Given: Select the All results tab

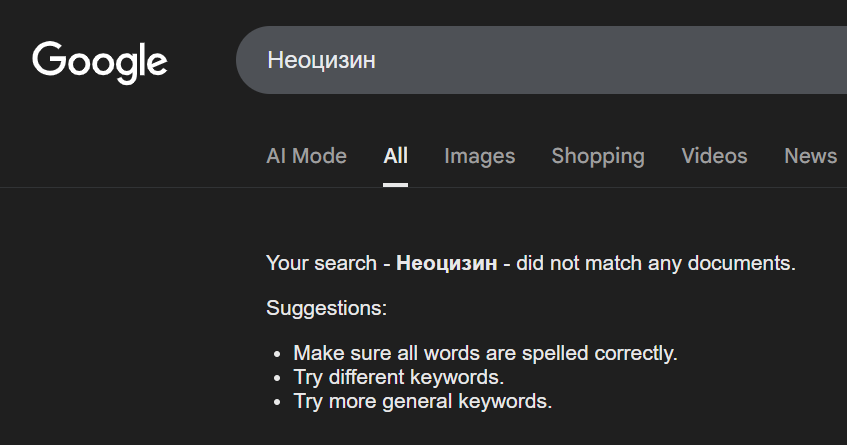Looking at the screenshot, I should tap(395, 156).
